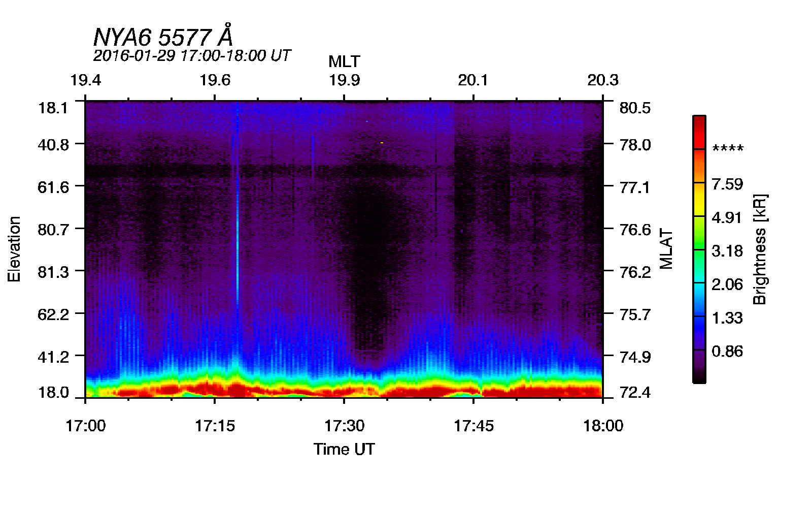Click the 18:00 time axis tick label

(x=603, y=426)
